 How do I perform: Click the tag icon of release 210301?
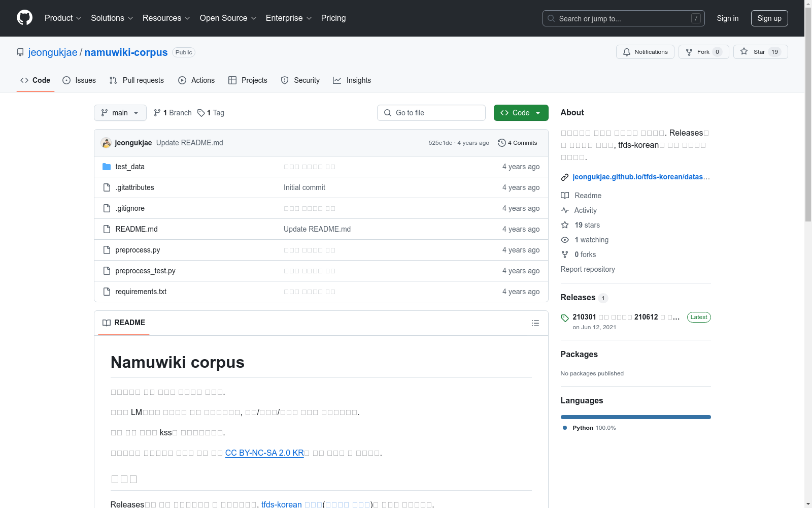(565, 318)
